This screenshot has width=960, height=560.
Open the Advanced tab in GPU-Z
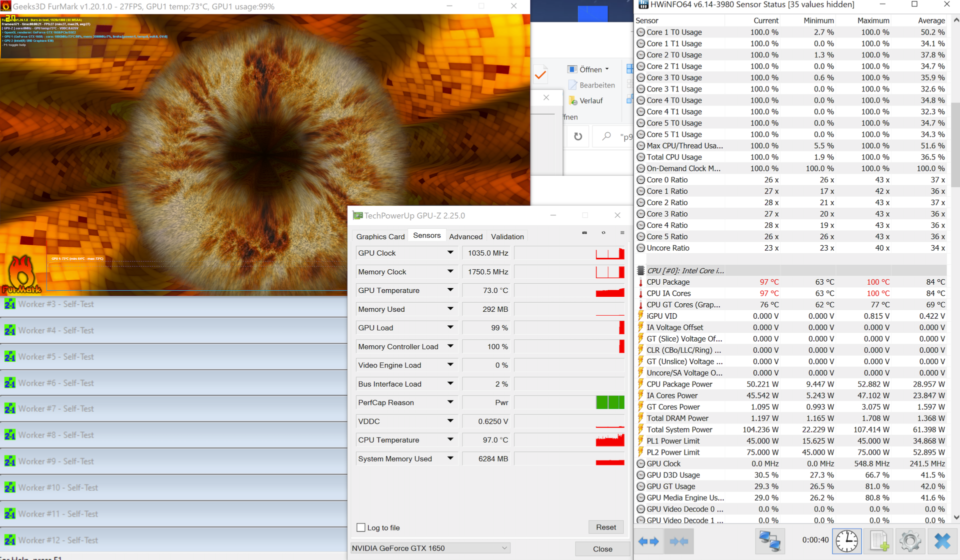[x=465, y=236]
